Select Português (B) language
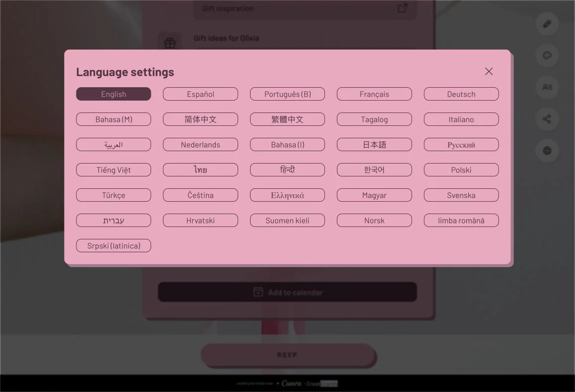 [288, 94]
